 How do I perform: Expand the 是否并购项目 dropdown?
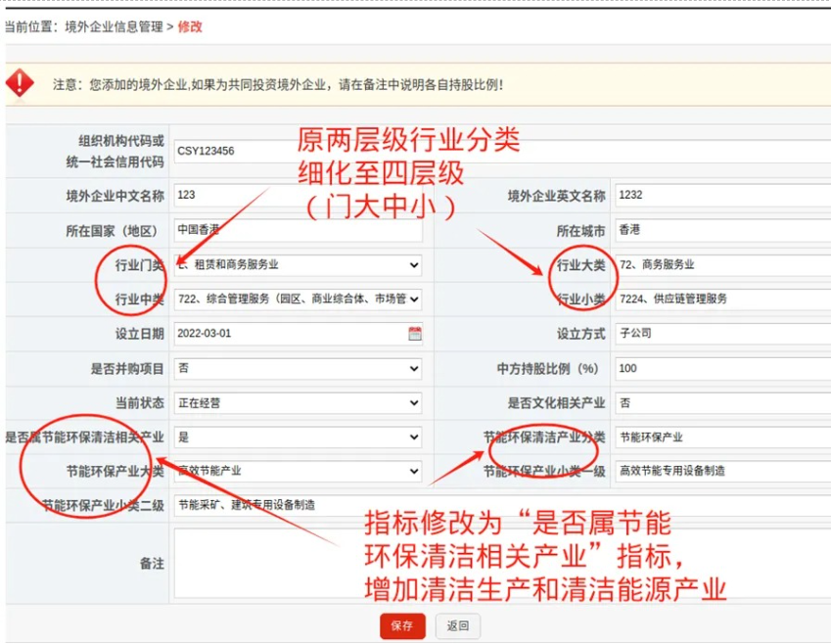click(x=298, y=369)
